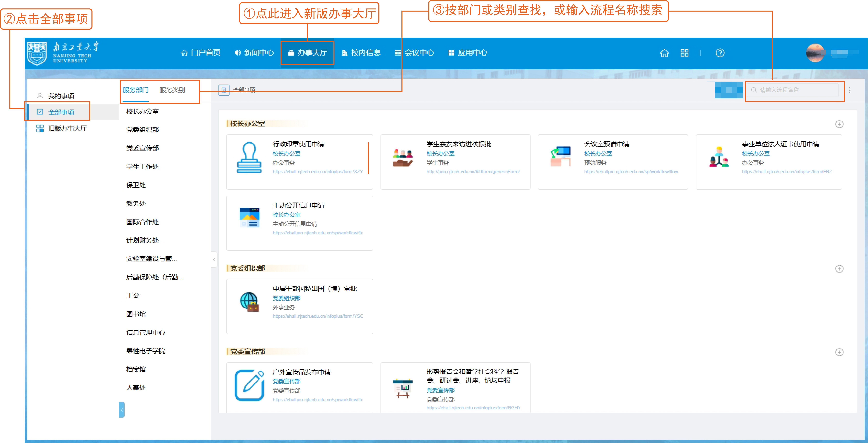
Task: Switch to the 服务类别 tab
Action: click(x=172, y=90)
